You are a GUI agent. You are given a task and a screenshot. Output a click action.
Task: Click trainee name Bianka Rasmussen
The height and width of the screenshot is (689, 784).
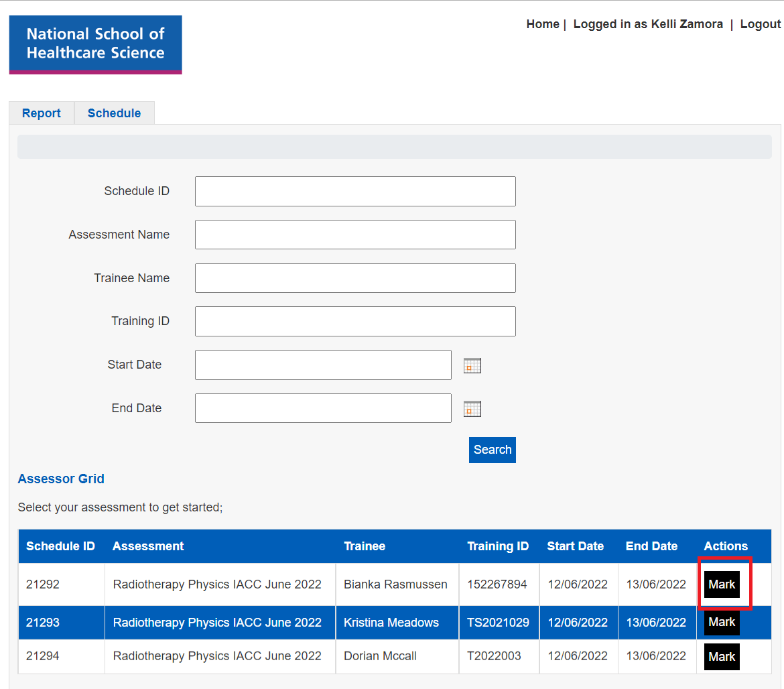tap(395, 584)
